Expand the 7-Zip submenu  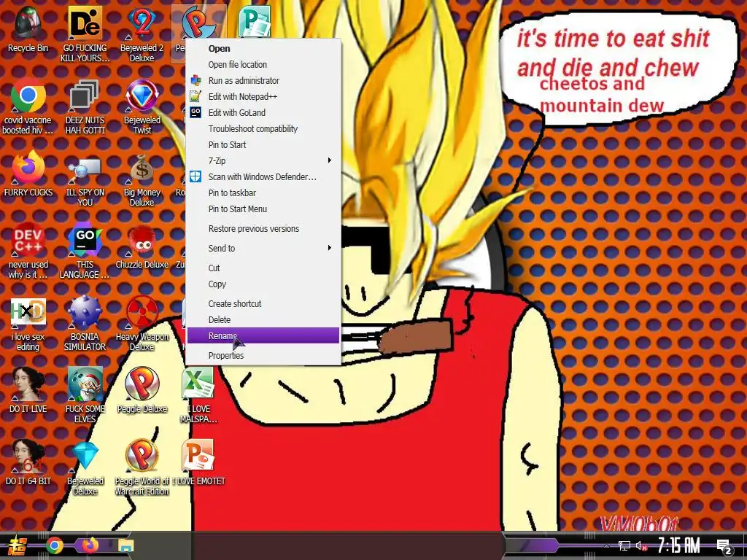click(263, 161)
